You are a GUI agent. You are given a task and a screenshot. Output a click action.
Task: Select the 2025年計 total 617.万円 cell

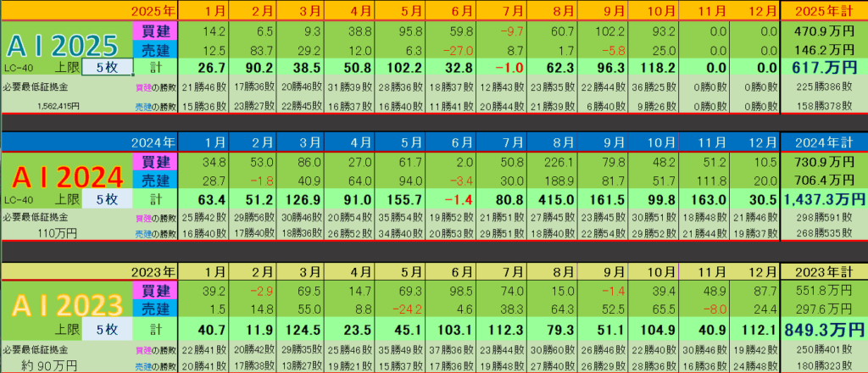click(823, 68)
